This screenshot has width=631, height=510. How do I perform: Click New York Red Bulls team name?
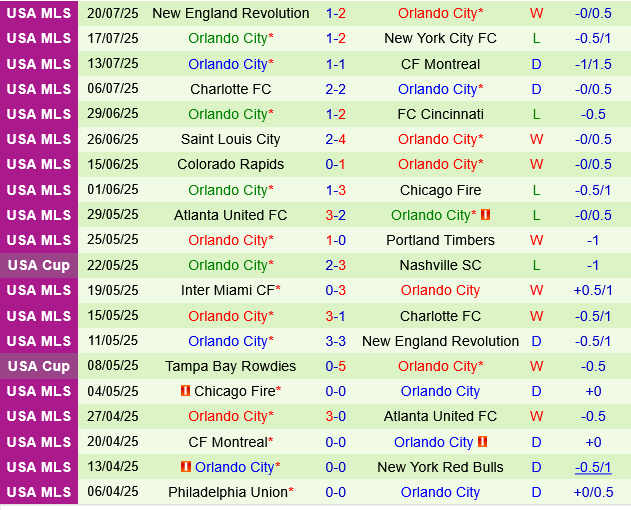(x=440, y=467)
